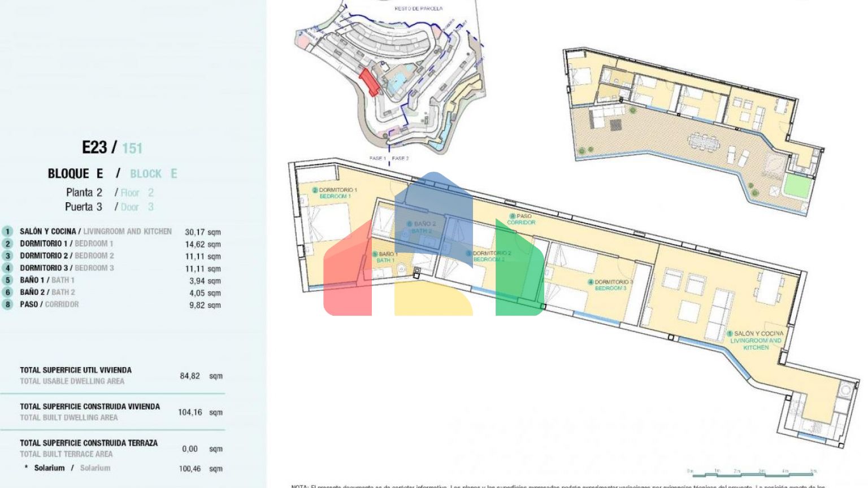Click the metric scale bar at bottom right
The height and width of the screenshot is (488, 868).
(753, 472)
